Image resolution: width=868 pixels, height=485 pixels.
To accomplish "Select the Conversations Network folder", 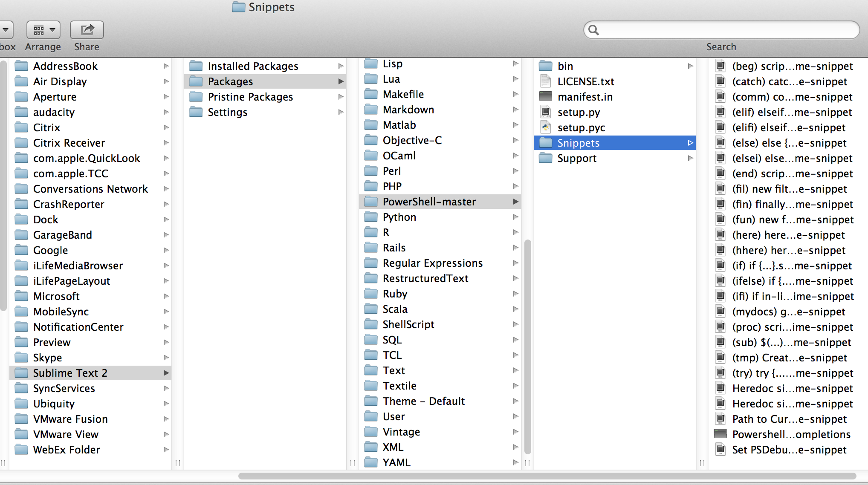I will (x=90, y=189).
